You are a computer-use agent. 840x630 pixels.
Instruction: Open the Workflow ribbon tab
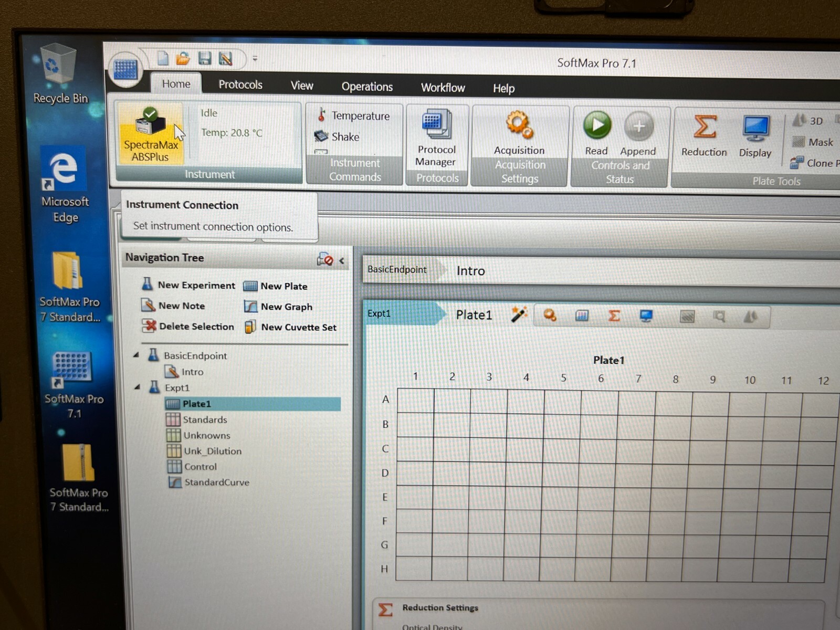tap(443, 88)
